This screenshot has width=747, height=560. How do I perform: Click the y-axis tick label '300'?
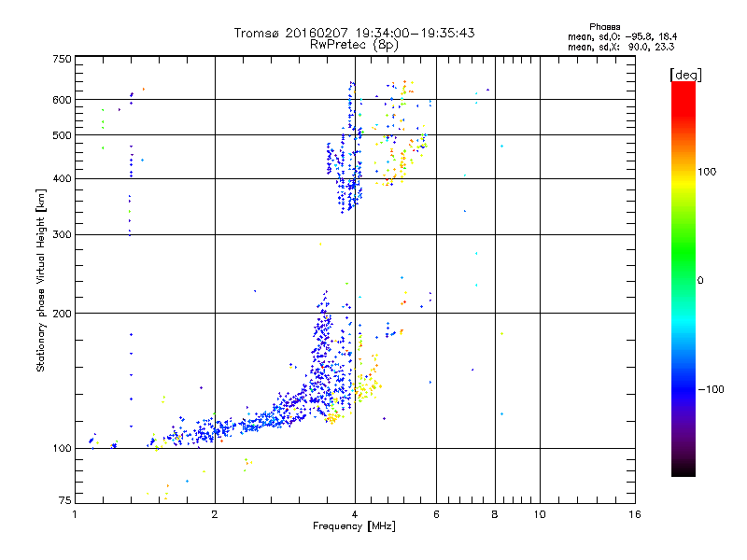pos(63,234)
